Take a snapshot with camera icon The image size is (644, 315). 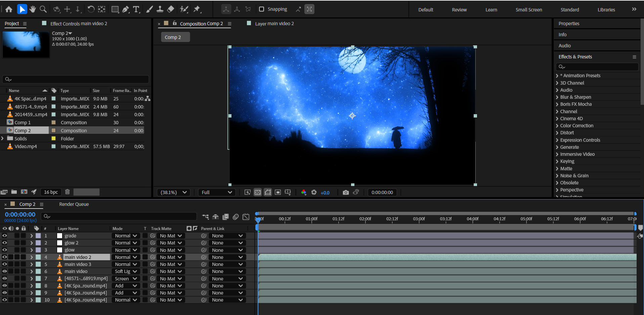click(x=345, y=192)
